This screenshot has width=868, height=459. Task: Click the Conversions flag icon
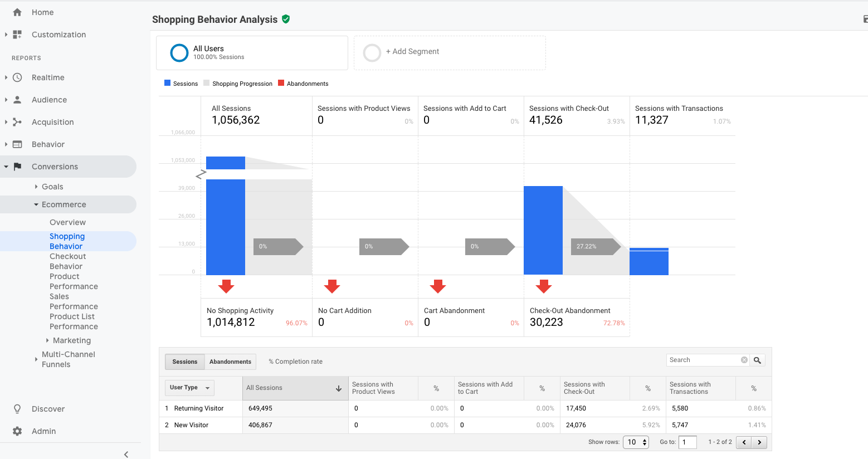pyautogui.click(x=17, y=167)
